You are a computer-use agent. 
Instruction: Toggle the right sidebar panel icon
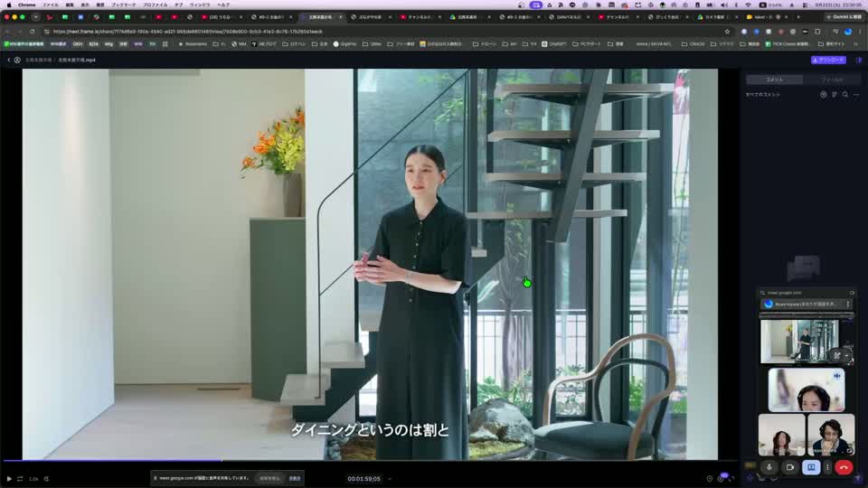(859, 60)
